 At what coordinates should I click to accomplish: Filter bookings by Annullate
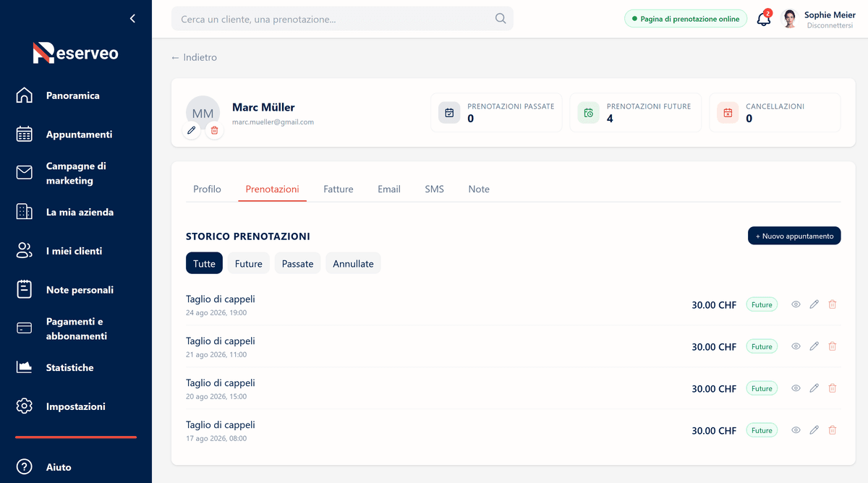tap(353, 263)
